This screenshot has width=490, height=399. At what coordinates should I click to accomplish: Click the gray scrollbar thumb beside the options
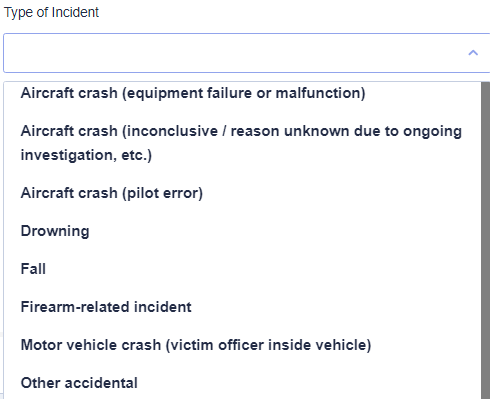486,240
